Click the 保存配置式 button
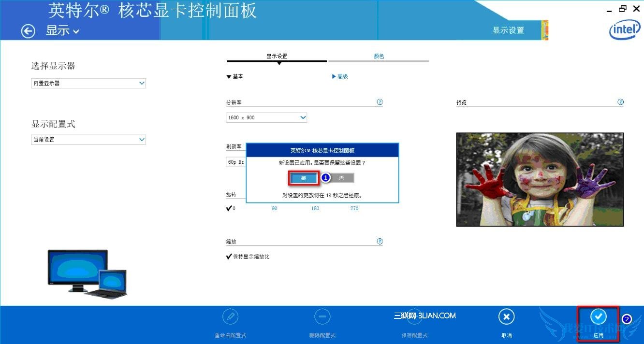The height and width of the screenshot is (344, 644). 414,324
